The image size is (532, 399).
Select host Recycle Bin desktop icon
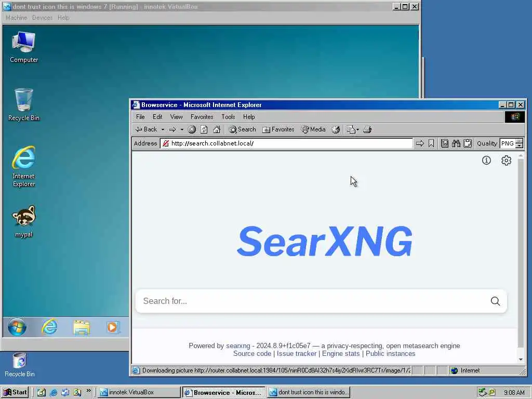(19, 365)
